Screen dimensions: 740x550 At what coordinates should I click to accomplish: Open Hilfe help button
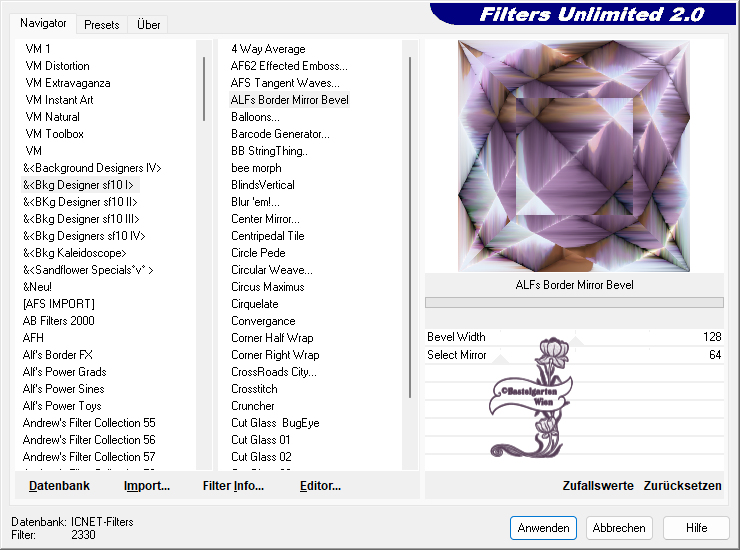tap(696, 528)
